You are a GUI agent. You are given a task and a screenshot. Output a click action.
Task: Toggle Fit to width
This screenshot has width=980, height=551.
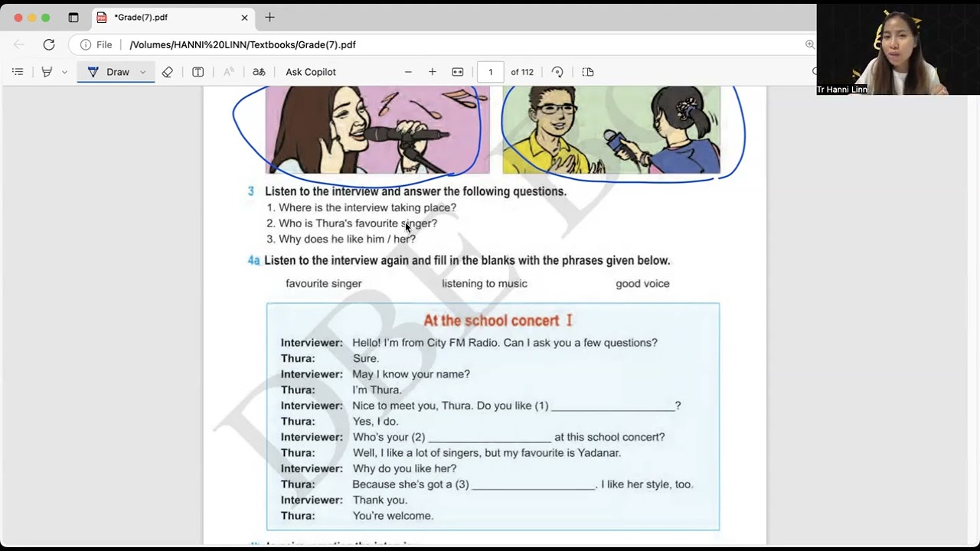(x=458, y=72)
